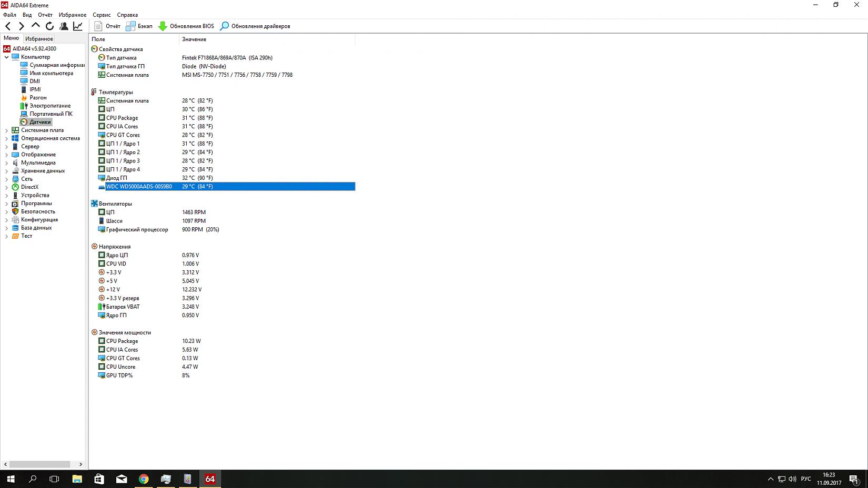Select the WDC WD5000AADS-00S9B0 temperature row
Viewport: 868px width, 488px height.
tap(226, 186)
